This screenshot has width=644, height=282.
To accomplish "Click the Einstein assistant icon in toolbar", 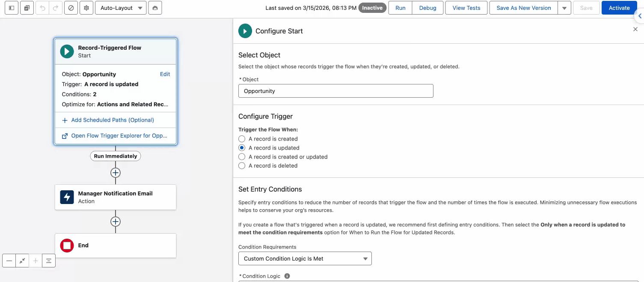I will tap(155, 8).
